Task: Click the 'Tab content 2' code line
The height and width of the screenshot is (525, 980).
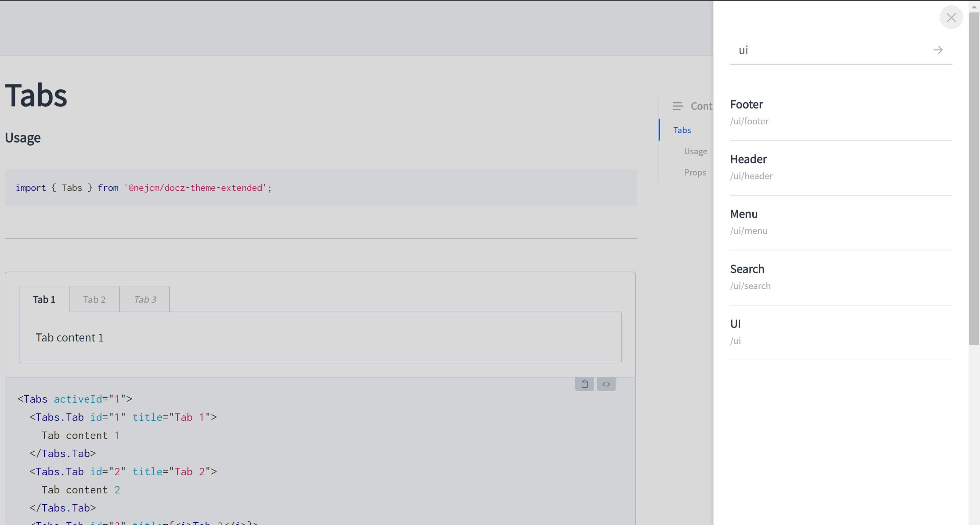Action: [81, 490]
